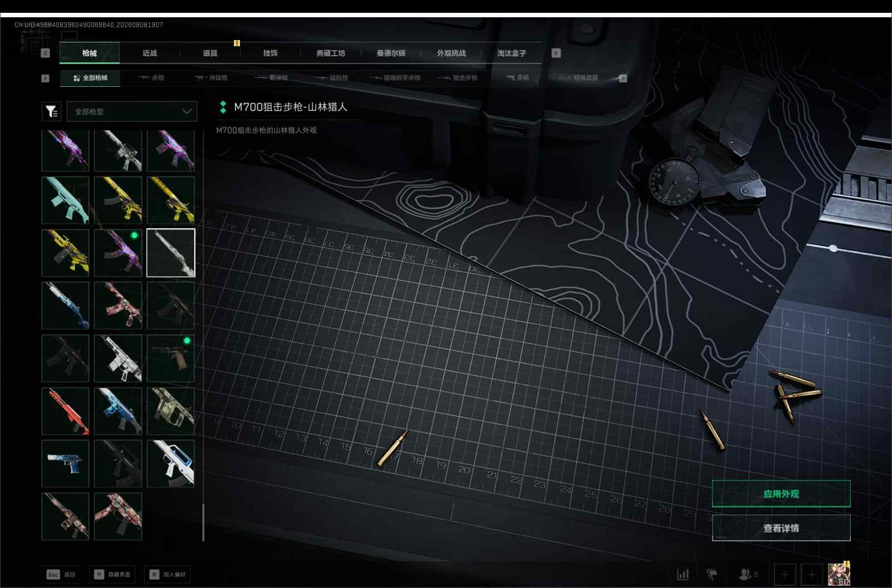
Task: Click the skin list scrollbar
Action: point(203,522)
